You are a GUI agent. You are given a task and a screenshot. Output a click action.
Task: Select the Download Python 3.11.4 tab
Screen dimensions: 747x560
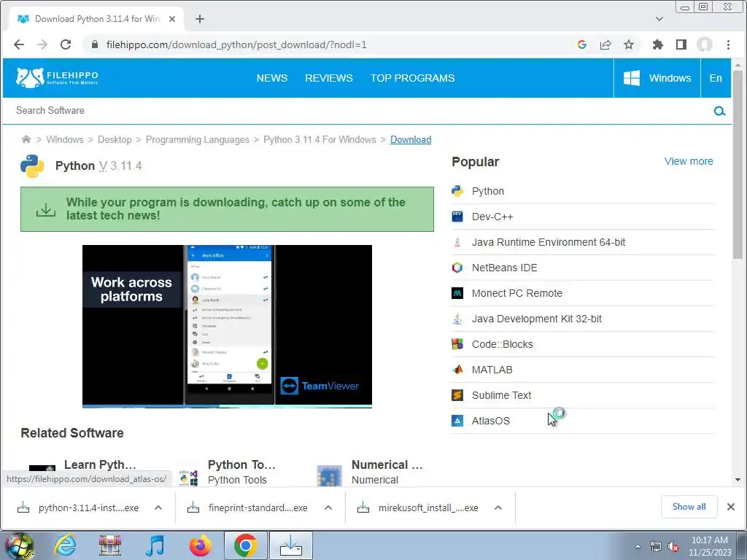click(x=97, y=19)
